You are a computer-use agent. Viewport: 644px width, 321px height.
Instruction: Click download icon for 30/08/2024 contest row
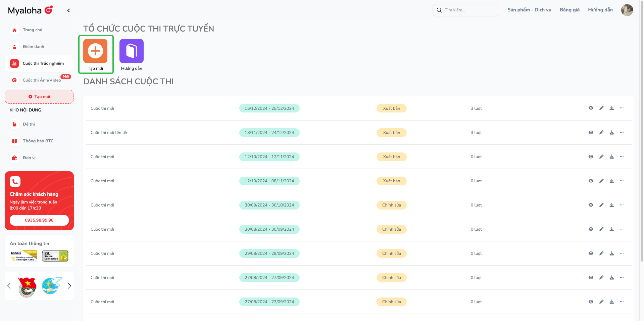(x=612, y=229)
